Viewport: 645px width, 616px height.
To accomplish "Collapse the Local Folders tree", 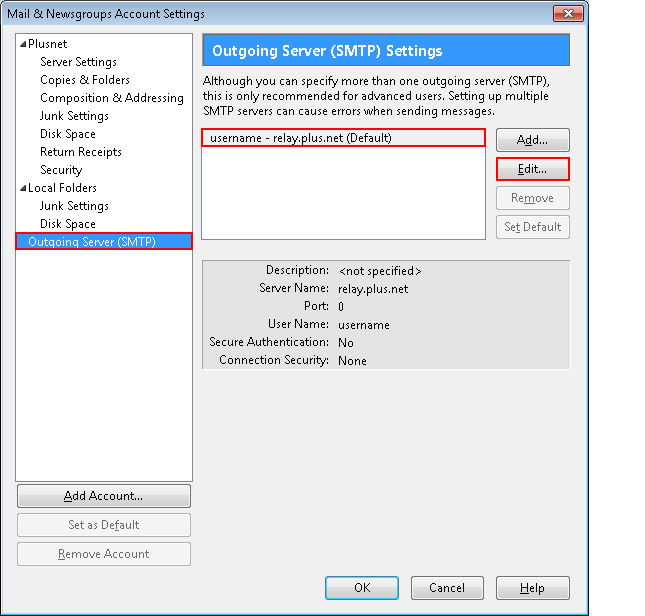I will [23, 188].
